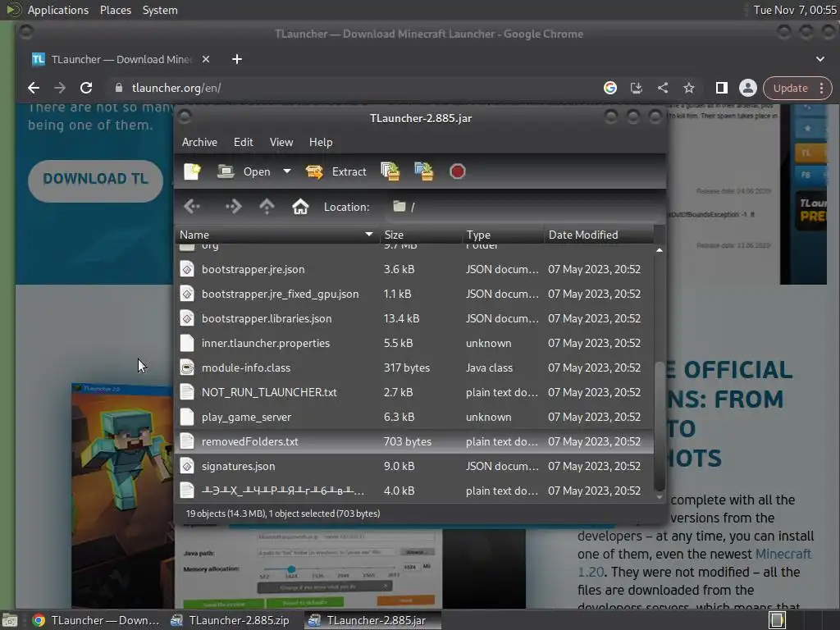This screenshot has width=840, height=630.
Task: Open the Help menu in archive manager
Action: [321, 142]
